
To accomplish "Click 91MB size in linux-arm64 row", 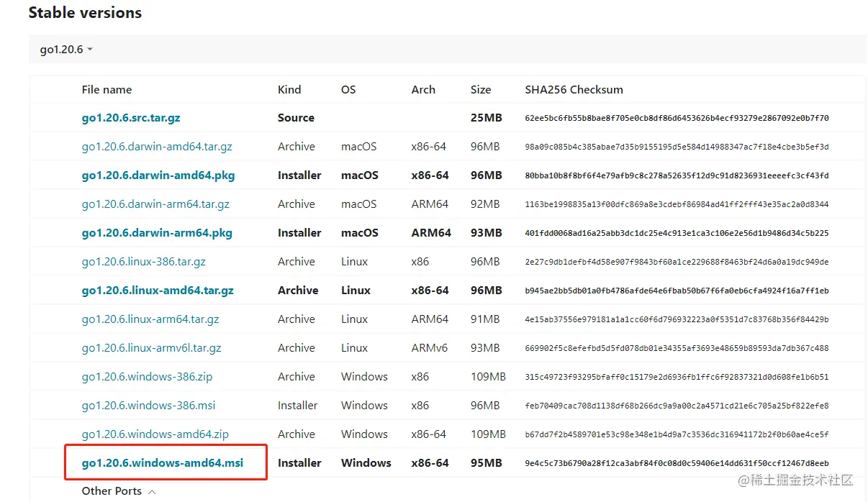I will [485, 319].
